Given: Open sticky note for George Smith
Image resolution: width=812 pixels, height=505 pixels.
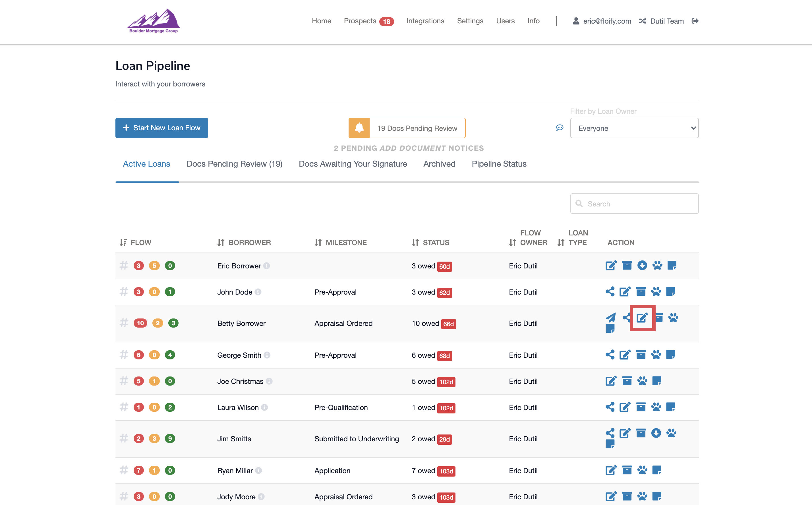Looking at the screenshot, I should click(x=670, y=355).
